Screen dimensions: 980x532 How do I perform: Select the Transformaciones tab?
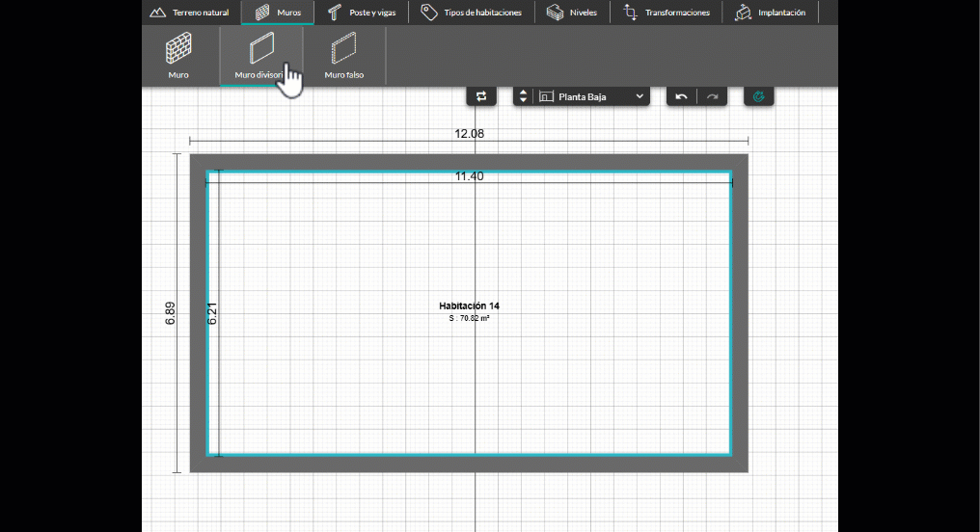(x=667, y=13)
